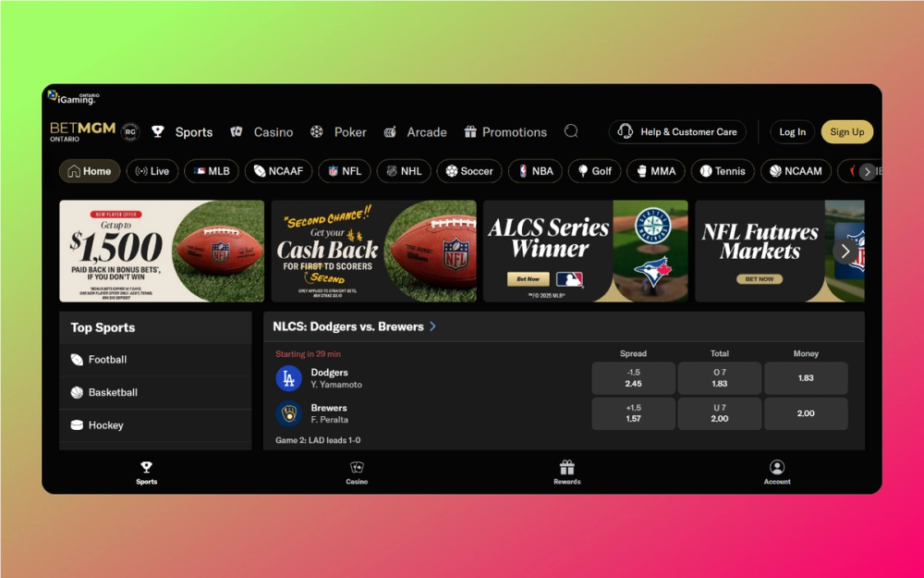Select the Tennis pill
The width and height of the screenshot is (924, 578).
(723, 171)
